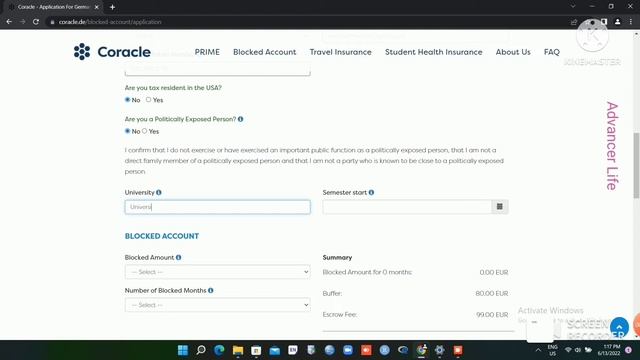Show info for Politically Exposed Person

(x=240, y=119)
